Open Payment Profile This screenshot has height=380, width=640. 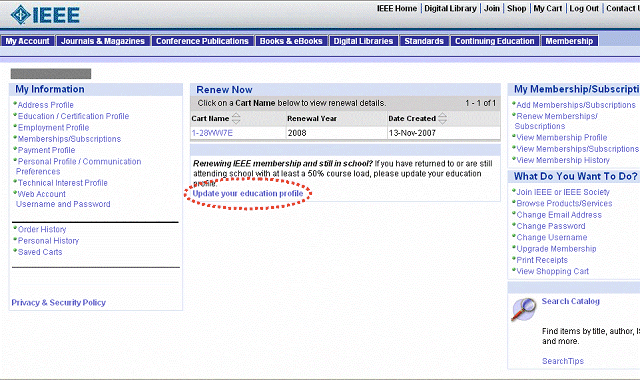pyautogui.click(x=47, y=150)
